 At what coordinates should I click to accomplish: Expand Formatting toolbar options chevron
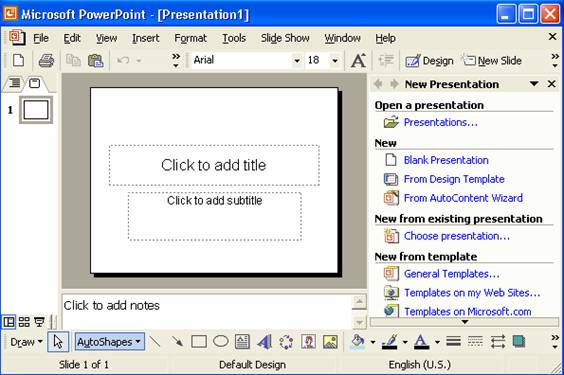tap(555, 60)
